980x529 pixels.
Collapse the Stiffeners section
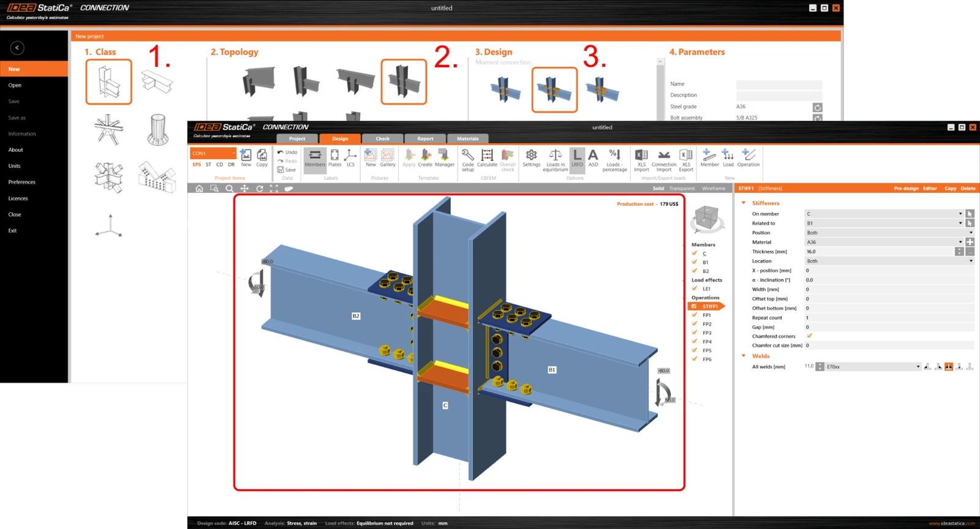click(x=744, y=203)
